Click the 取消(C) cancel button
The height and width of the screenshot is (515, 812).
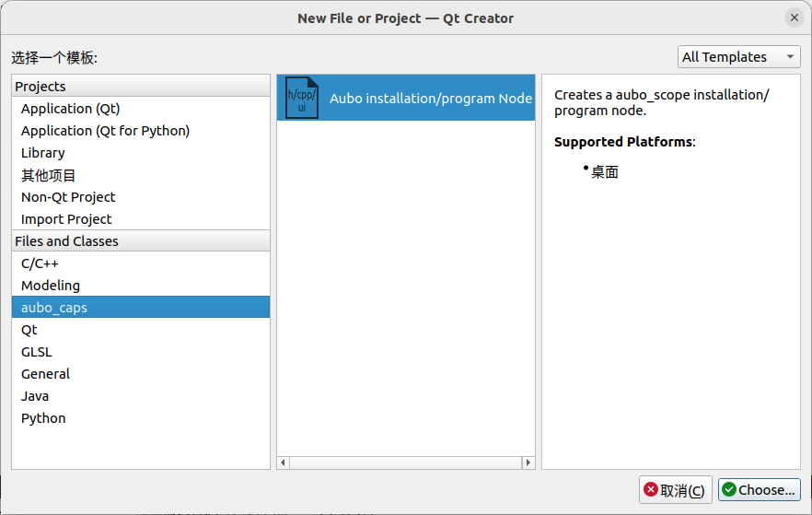(676, 489)
